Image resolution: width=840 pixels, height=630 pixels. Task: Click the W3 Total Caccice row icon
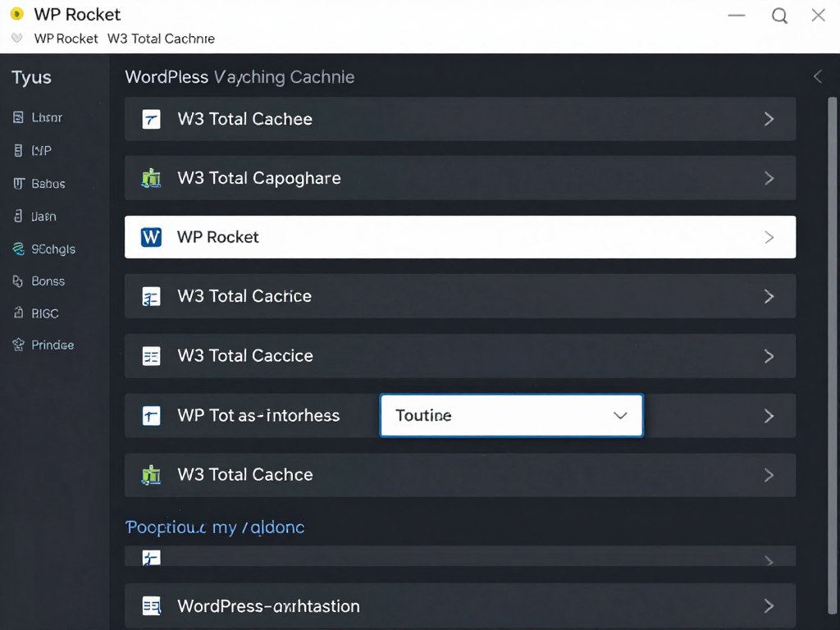pyautogui.click(x=151, y=356)
